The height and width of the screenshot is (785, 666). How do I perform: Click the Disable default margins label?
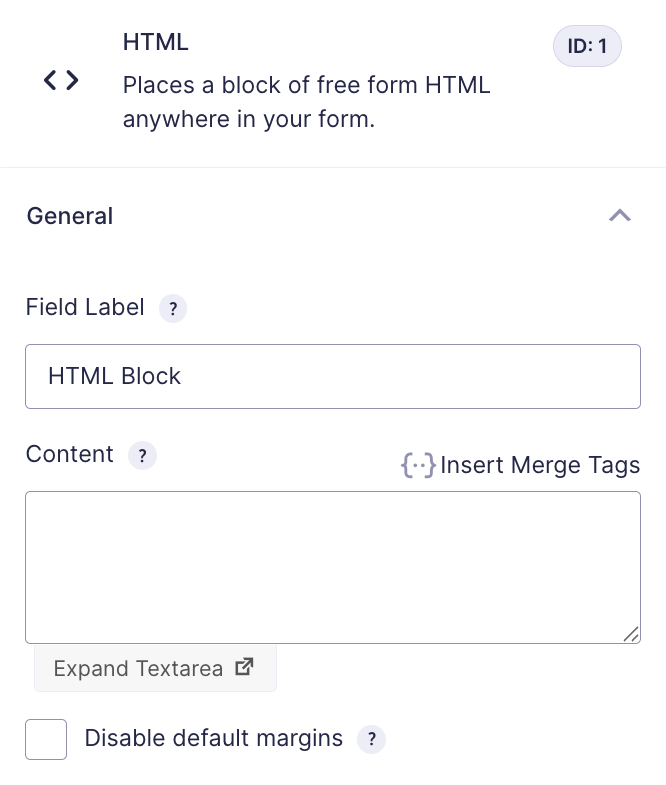click(x=213, y=738)
